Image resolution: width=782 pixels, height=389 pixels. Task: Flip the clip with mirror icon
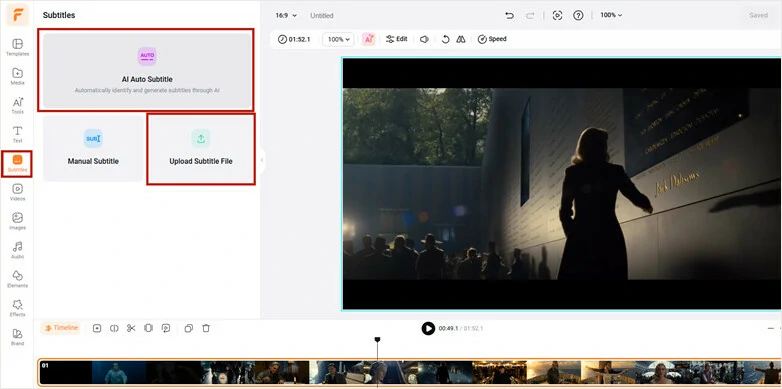point(461,39)
